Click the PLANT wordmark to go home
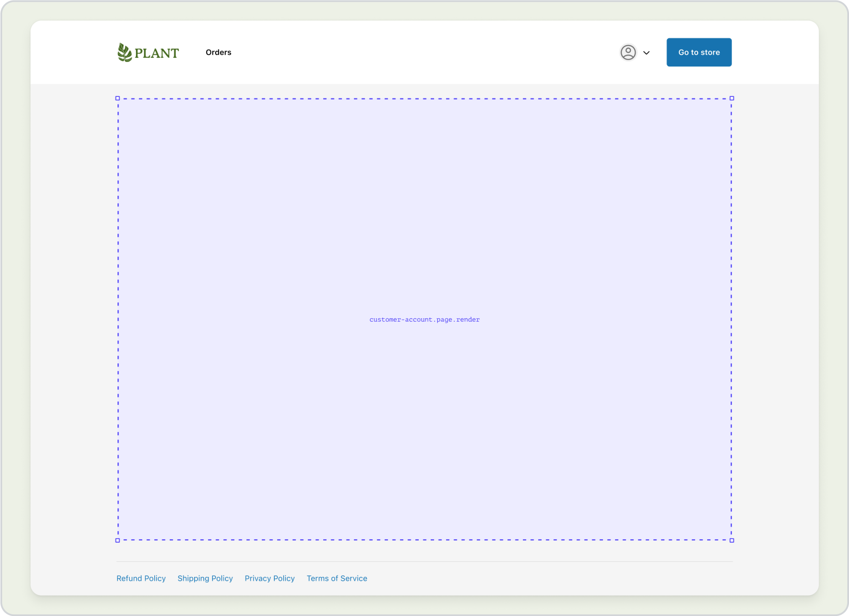Image resolution: width=849 pixels, height=616 pixels. tap(156, 52)
